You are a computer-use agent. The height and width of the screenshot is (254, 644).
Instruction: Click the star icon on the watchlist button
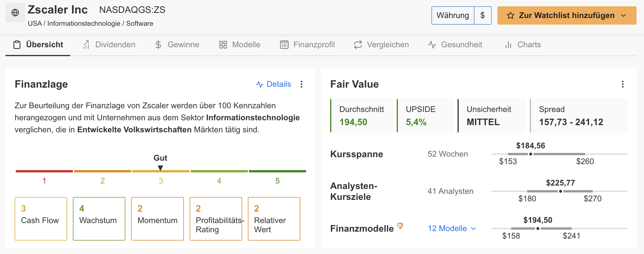click(x=511, y=15)
